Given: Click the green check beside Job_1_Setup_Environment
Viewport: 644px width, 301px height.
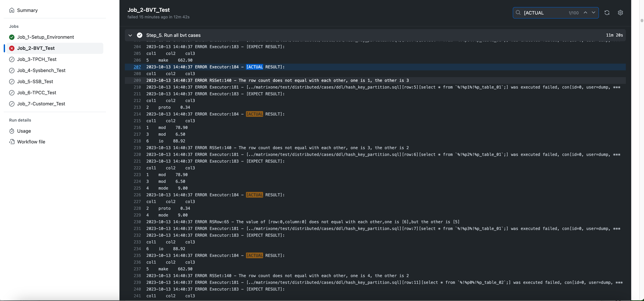Looking at the screenshot, I should [12, 37].
